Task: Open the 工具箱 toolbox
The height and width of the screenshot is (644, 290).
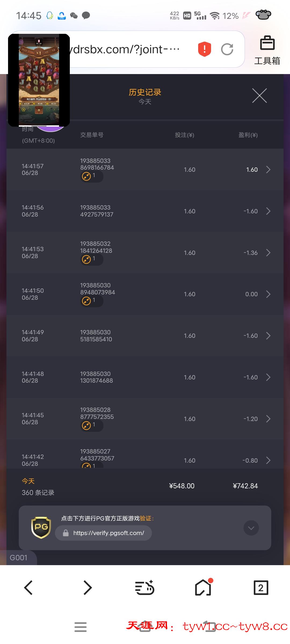Action: click(267, 50)
